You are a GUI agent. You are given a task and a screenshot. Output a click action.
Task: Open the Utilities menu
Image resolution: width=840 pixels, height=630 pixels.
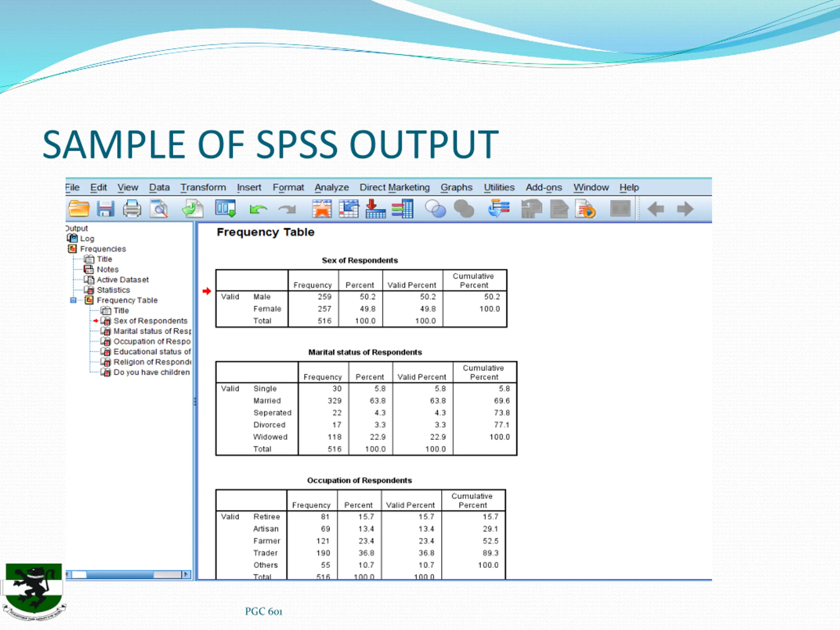pos(499,188)
